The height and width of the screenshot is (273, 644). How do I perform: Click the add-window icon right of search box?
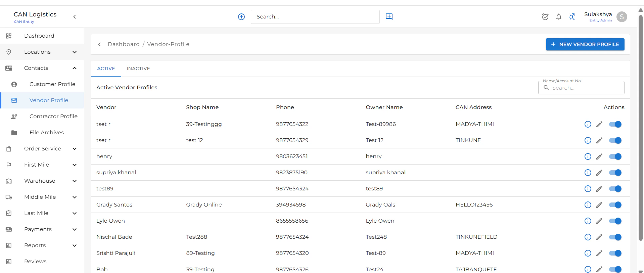(x=389, y=16)
